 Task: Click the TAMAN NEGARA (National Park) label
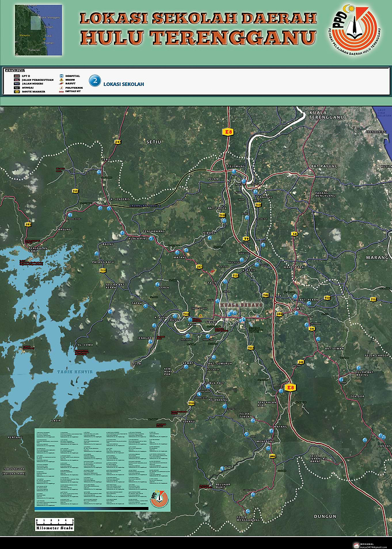pyautogui.click(x=14, y=471)
